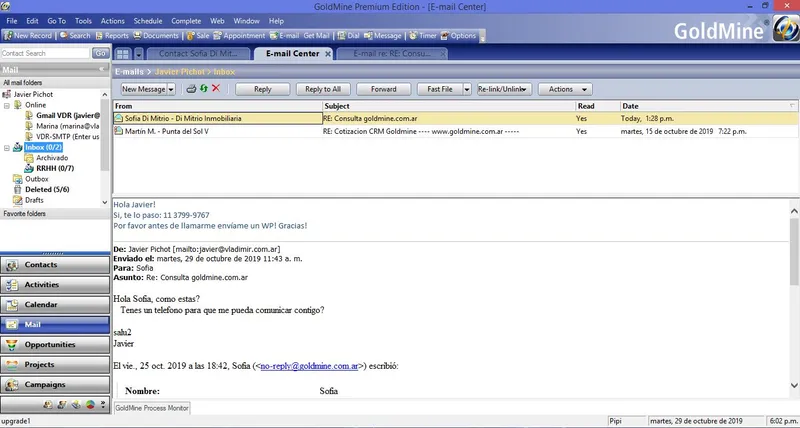
Task: Sort e-mails by the Subject column header
Action: [449, 106]
